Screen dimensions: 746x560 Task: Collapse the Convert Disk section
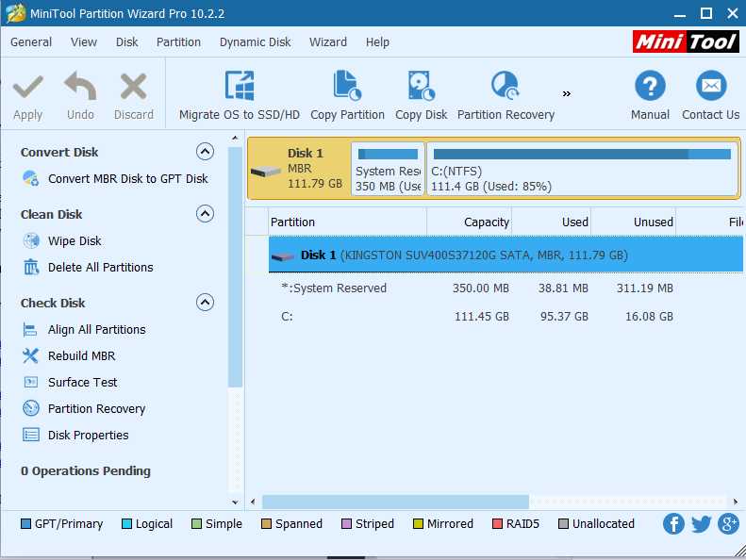(205, 152)
